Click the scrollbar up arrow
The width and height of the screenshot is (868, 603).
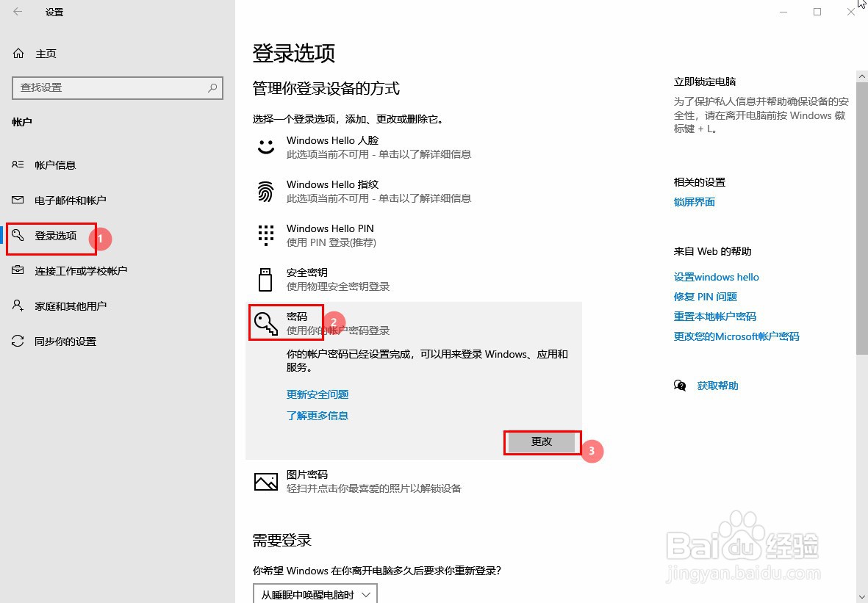click(x=862, y=76)
